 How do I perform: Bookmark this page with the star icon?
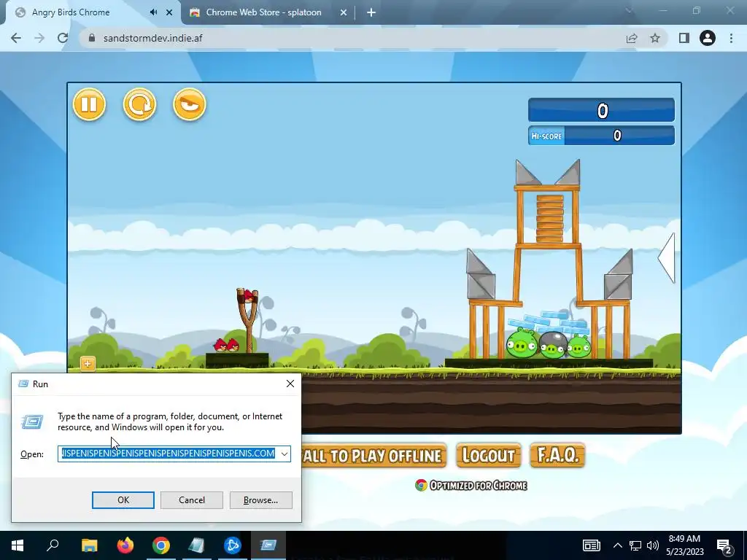[x=655, y=38]
